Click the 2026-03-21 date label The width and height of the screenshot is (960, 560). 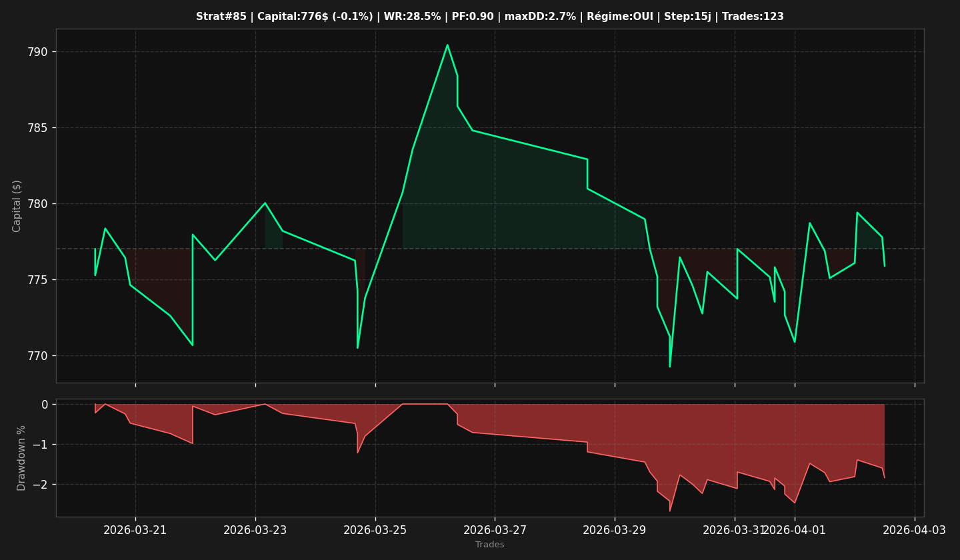135,530
